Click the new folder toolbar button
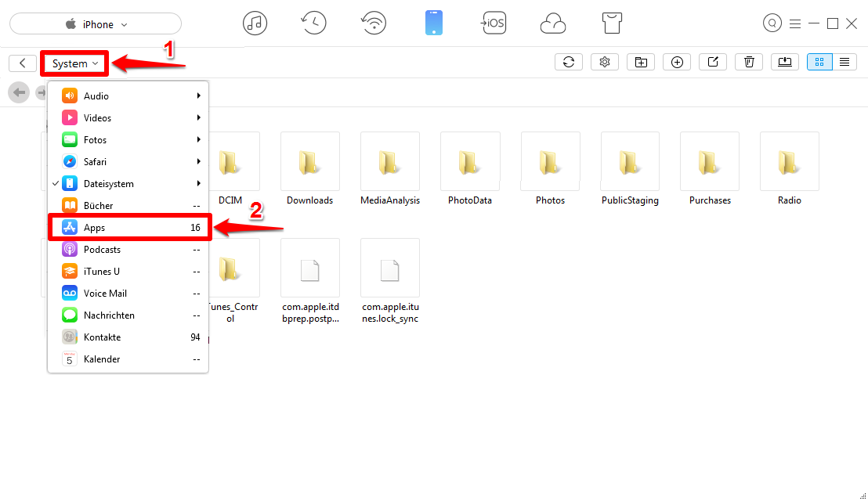 point(641,62)
